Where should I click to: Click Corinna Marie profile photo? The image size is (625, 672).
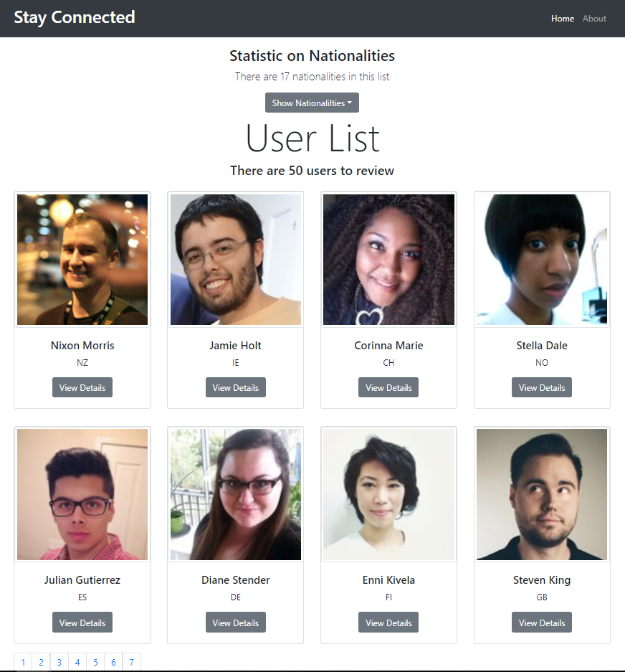click(x=388, y=260)
